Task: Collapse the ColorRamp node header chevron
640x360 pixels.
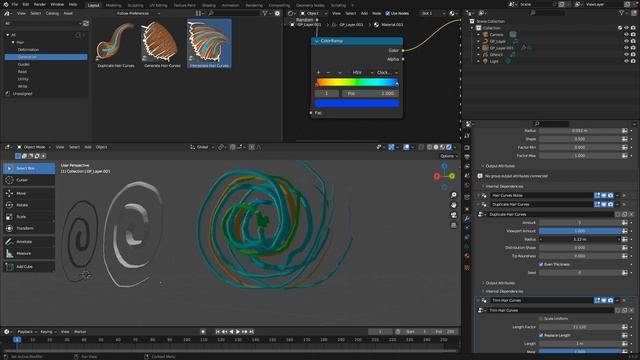Action: click(x=316, y=41)
